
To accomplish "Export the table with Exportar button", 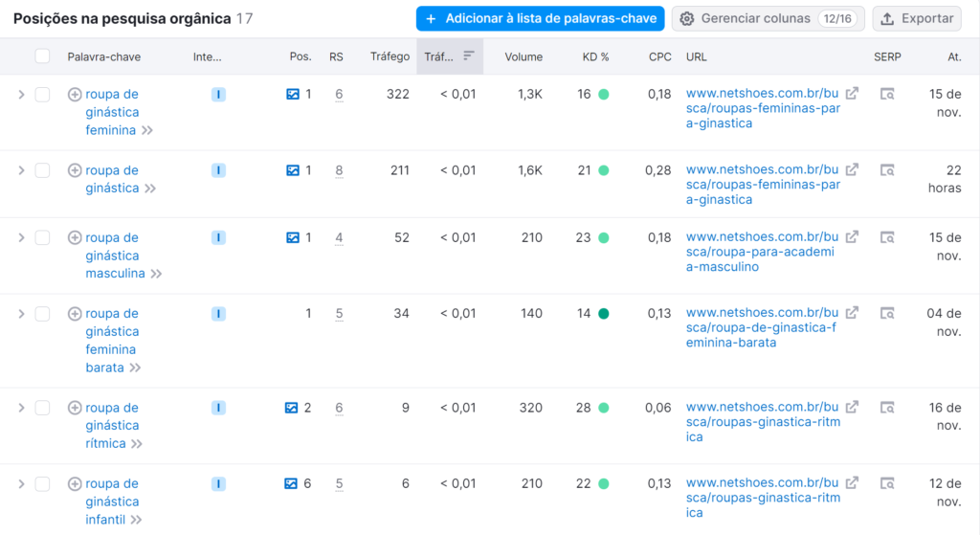I will 917,18.
